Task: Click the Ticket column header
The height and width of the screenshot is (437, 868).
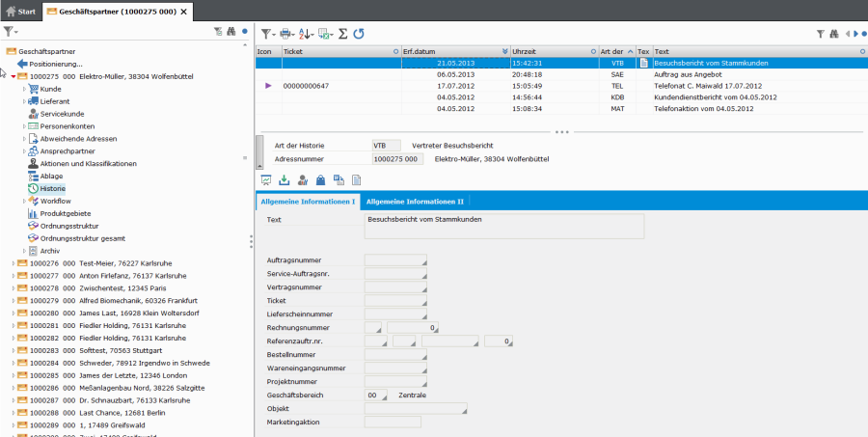Action: 341,51
